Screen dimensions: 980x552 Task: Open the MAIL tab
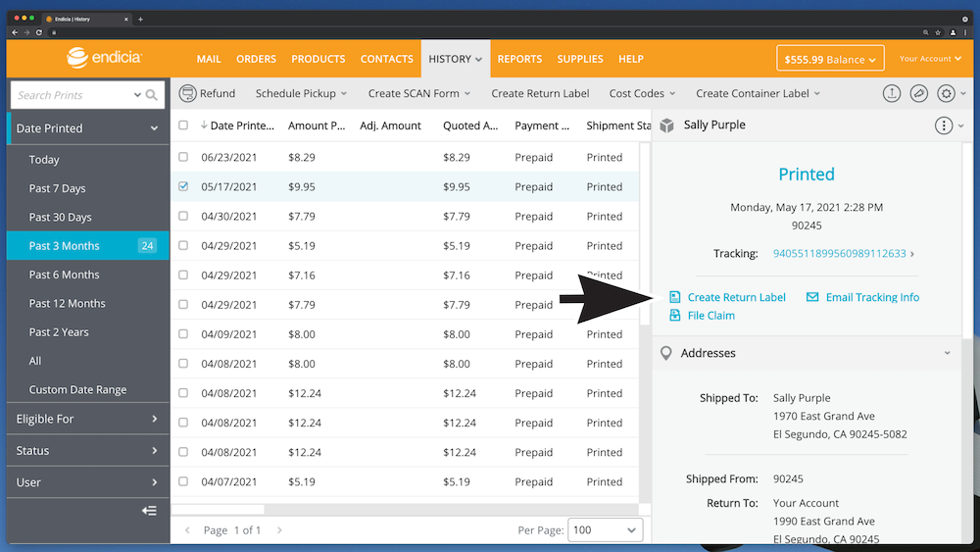209,59
